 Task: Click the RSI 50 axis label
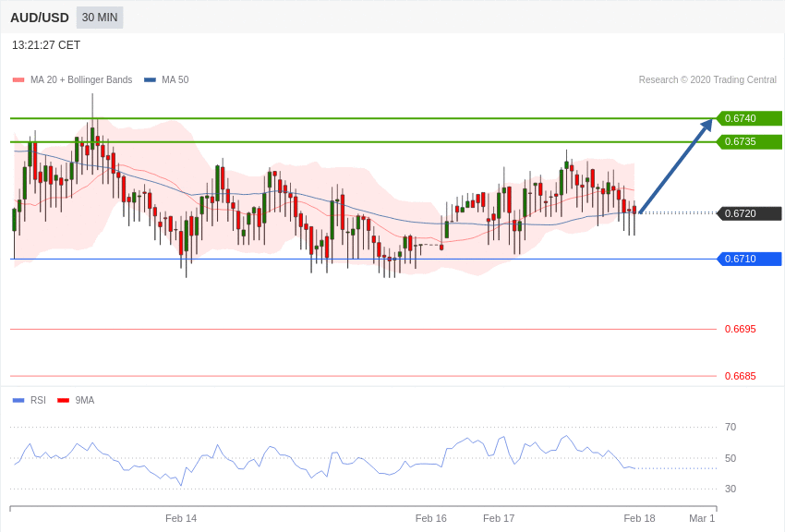[731, 458]
